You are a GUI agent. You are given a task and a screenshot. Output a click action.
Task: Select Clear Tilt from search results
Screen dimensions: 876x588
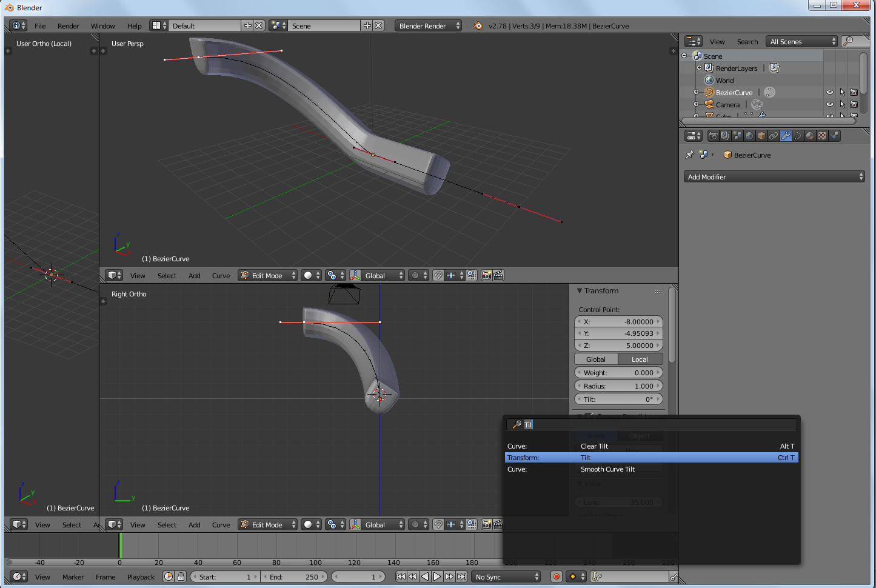[651, 446]
